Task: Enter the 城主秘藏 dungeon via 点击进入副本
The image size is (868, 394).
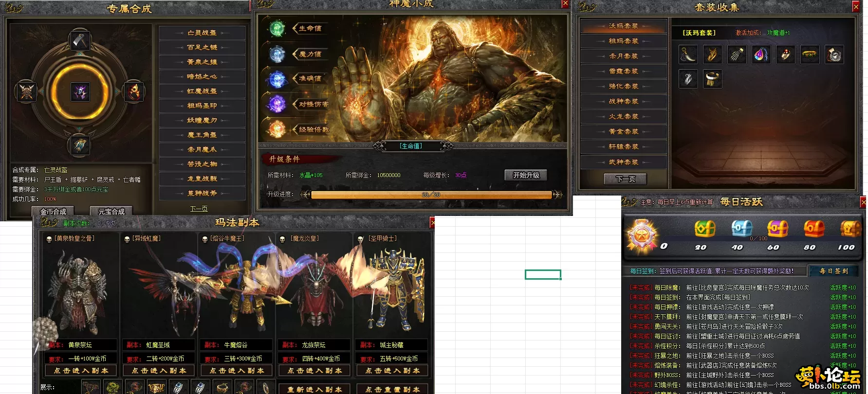Action: 392,371
